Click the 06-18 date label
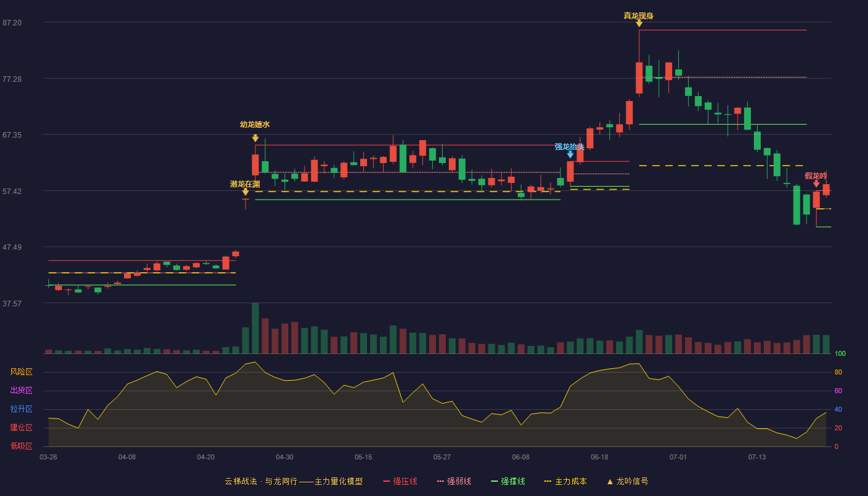The height and width of the screenshot is (496, 868). click(x=600, y=457)
